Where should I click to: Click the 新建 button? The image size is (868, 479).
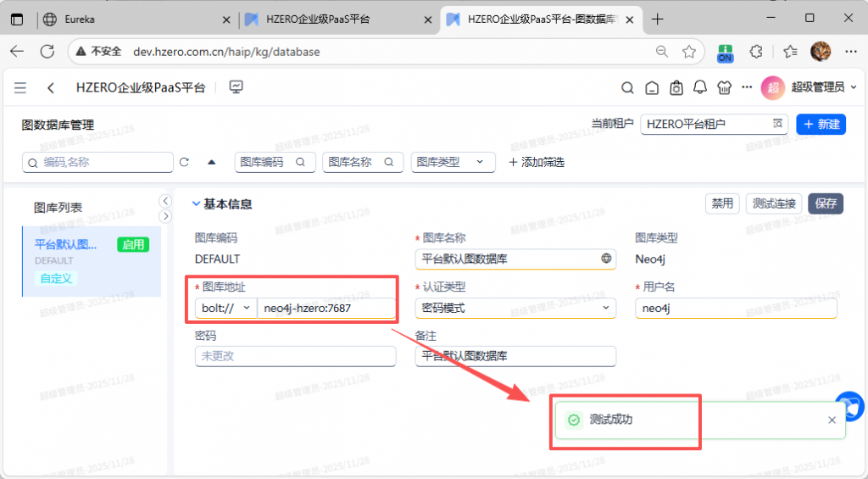pyautogui.click(x=821, y=125)
